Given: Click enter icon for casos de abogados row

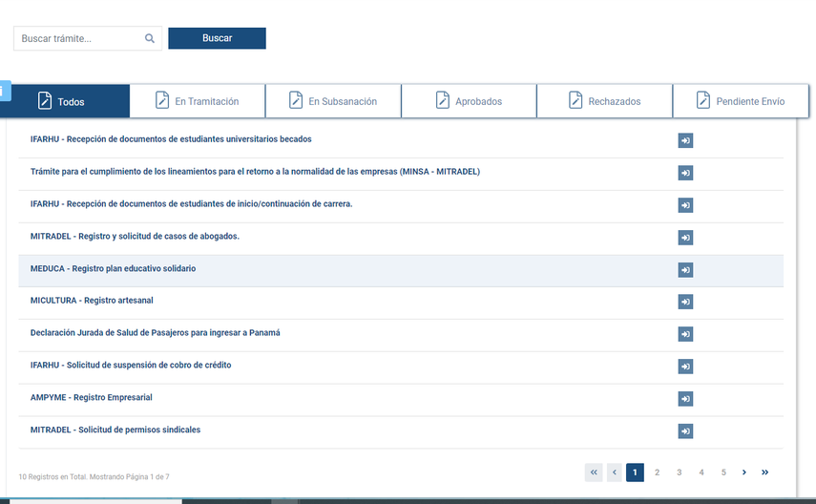Looking at the screenshot, I should pos(685,238).
